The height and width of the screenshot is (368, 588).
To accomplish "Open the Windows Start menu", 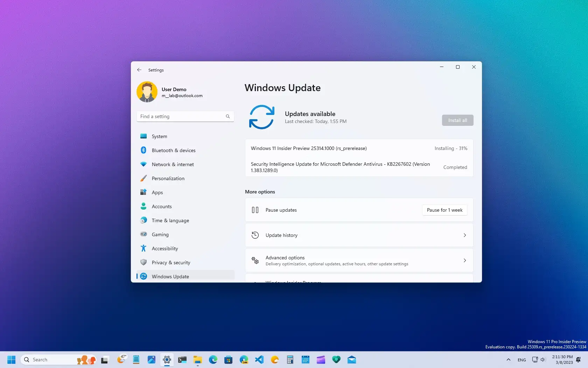I will 11,360.
